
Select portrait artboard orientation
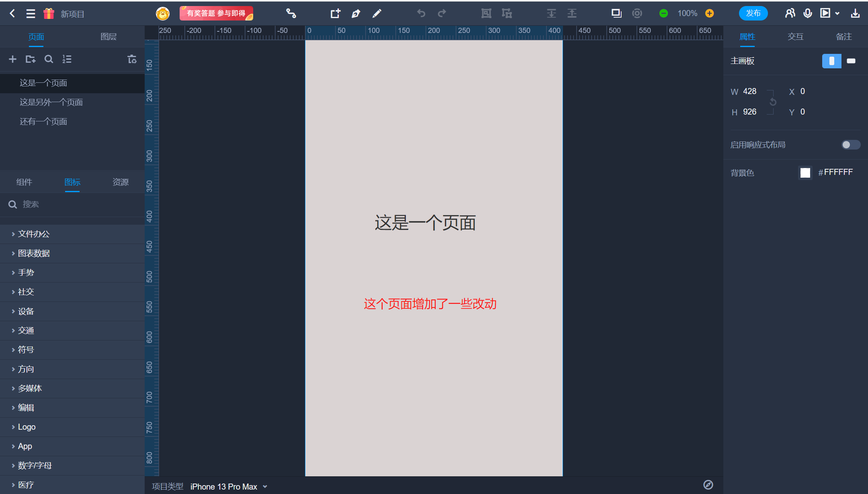tap(831, 61)
